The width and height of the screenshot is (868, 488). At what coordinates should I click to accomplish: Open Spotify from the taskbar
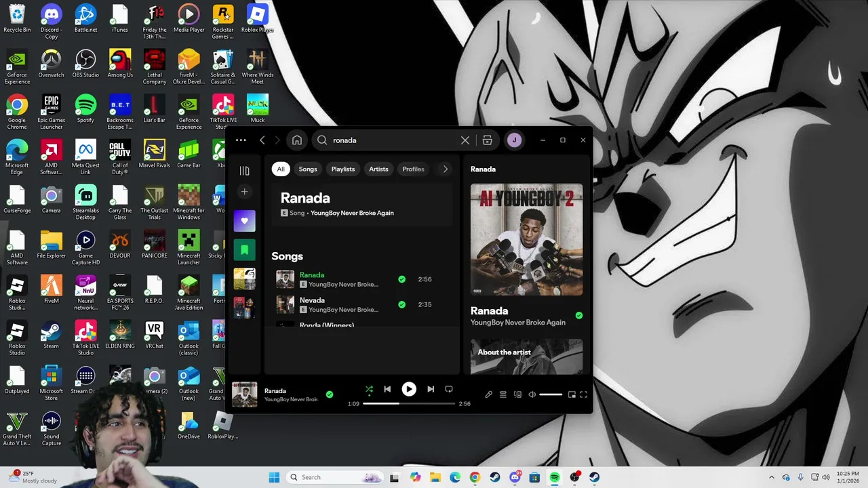pyautogui.click(x=555, y=477)
